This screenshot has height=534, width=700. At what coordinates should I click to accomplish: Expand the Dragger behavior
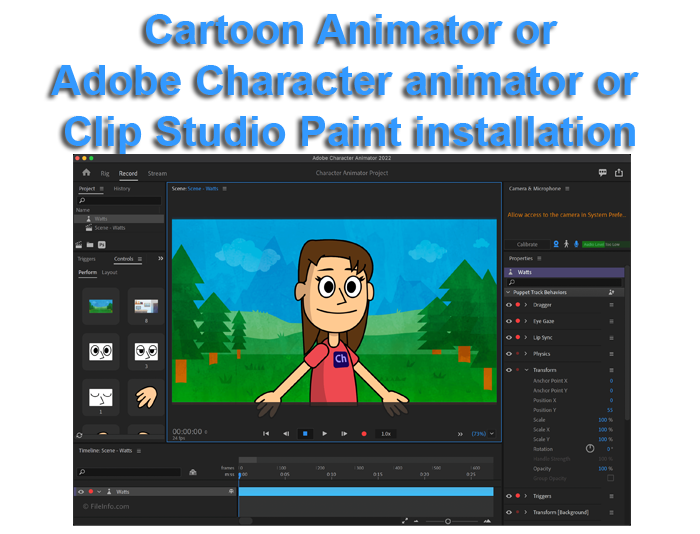(x=526, y=305)
